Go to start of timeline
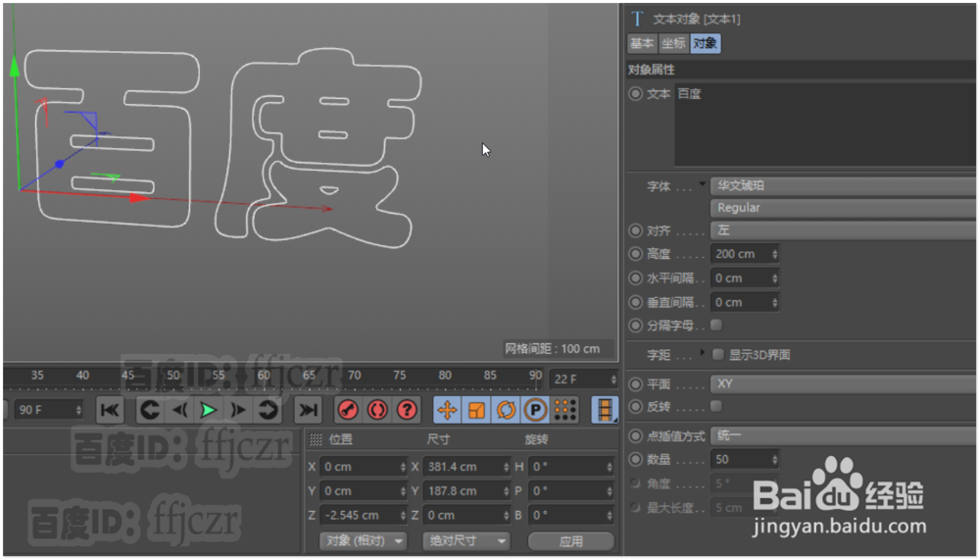Screen dimensions: 980x560 tap(110, 411)
